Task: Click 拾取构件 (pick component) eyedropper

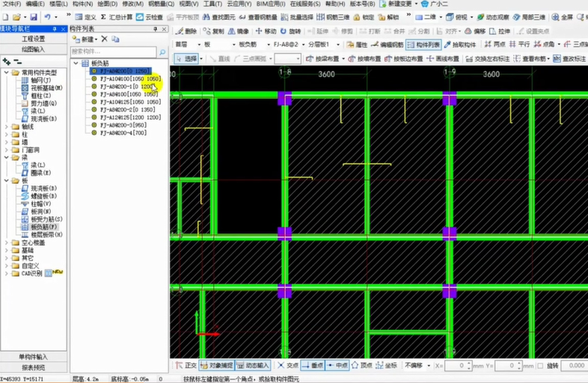Action: pyautogui.click(x=460, y=45)
